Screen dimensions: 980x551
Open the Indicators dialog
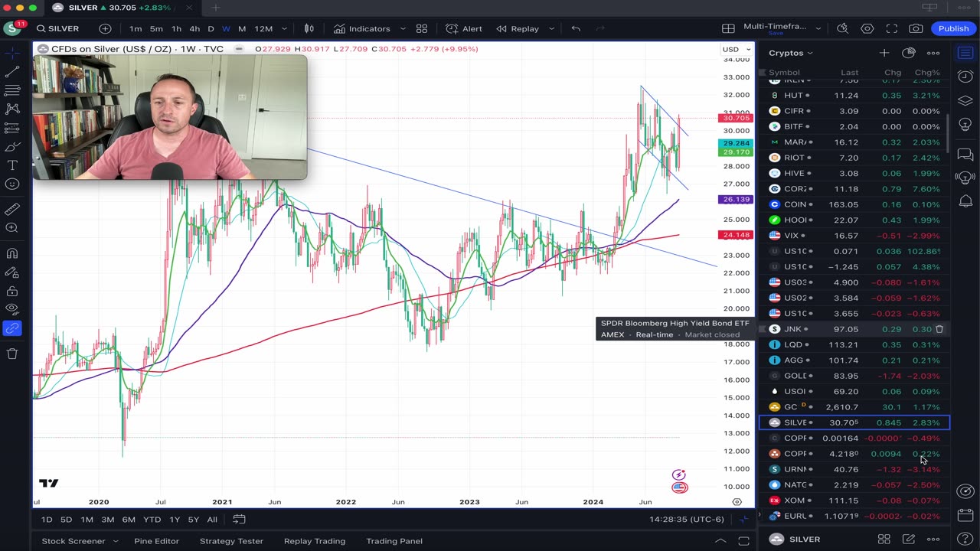click(362, 29)
